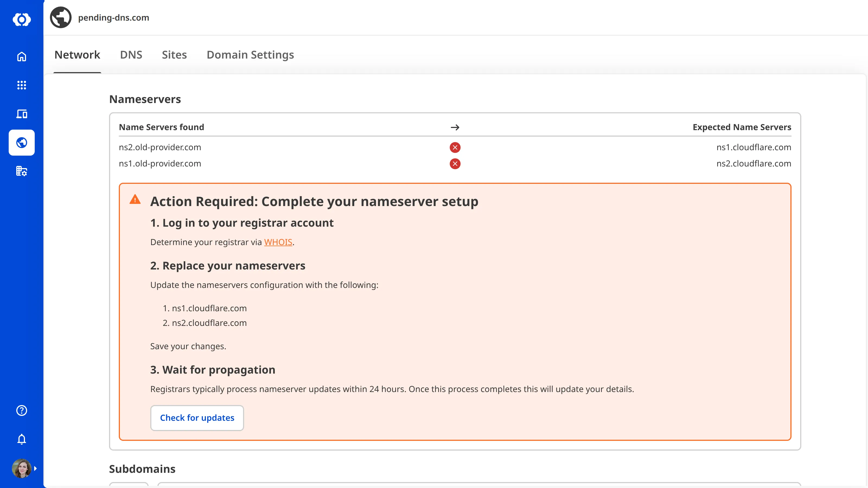Click the orange warning triangle icon
The height and width of the screenshot is (488, 868).
pyautogui.click(x=135, y=199)
